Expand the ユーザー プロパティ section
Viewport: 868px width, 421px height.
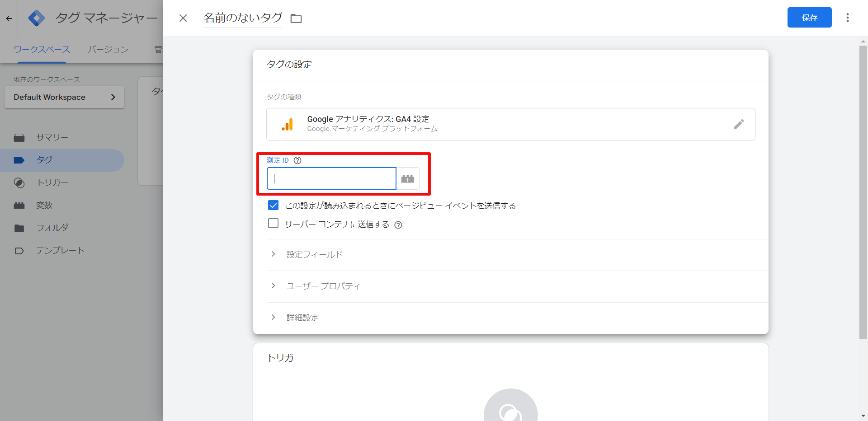(323, 286)
